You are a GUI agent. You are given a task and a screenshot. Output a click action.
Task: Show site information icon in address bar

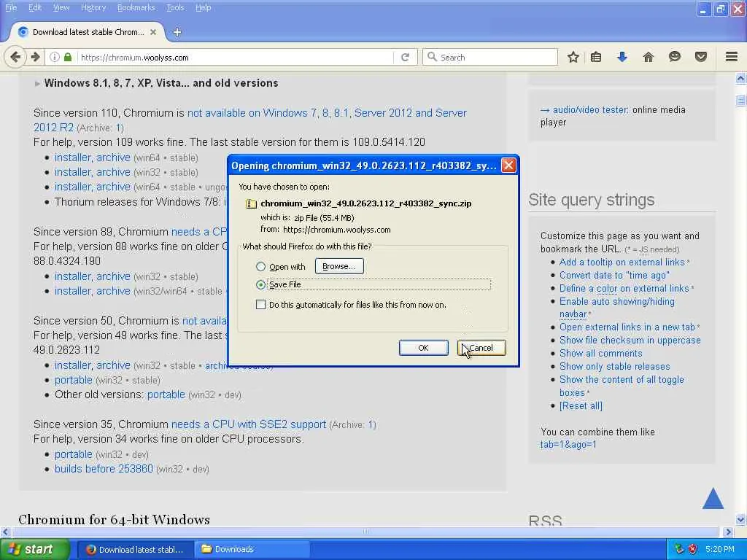pyautogui.click(x=55, y=57)
